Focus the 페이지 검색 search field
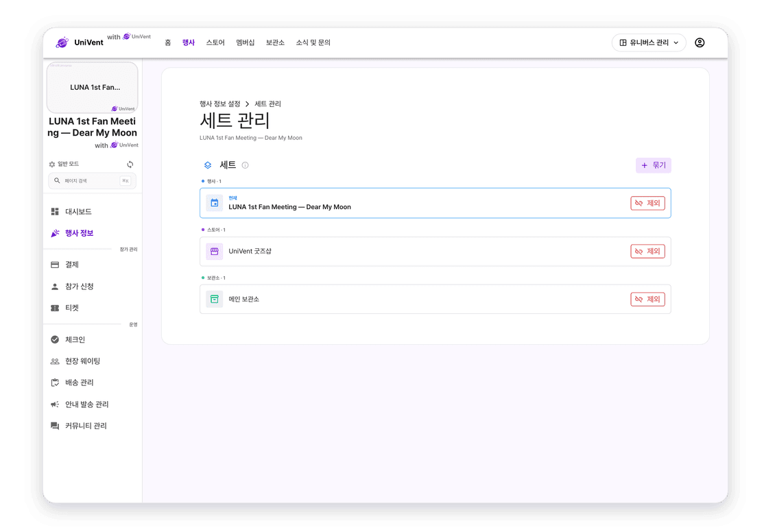The image size is (775, 532). click(x=93, y=181)
